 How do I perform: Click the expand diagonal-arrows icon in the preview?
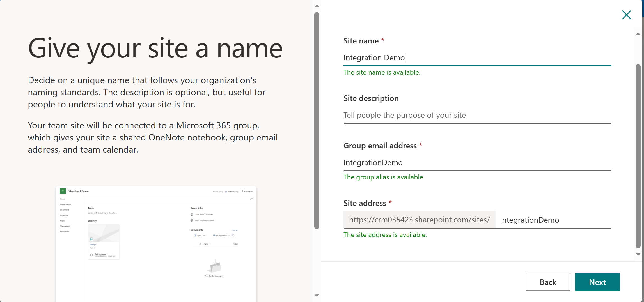[251, 199]
